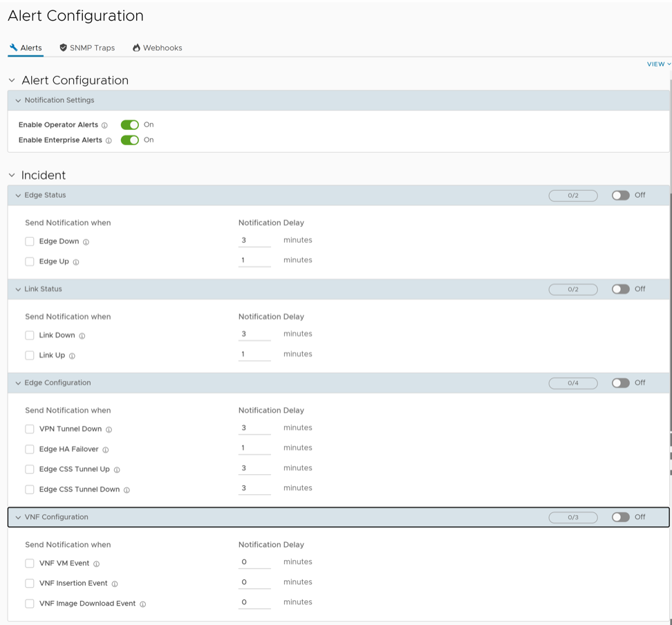
Task: Click info icon next to VPN Tunnel Down
Action: (x=109, y=429)
